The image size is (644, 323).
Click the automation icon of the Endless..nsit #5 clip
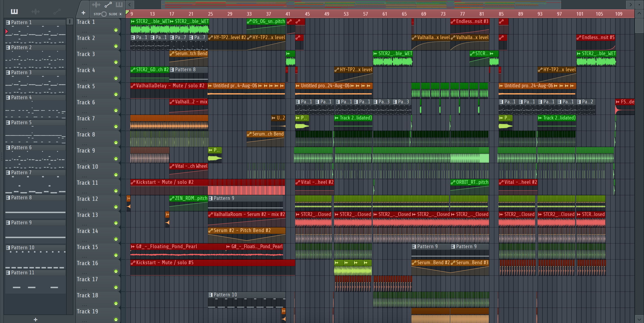click(x=579, y=38)
